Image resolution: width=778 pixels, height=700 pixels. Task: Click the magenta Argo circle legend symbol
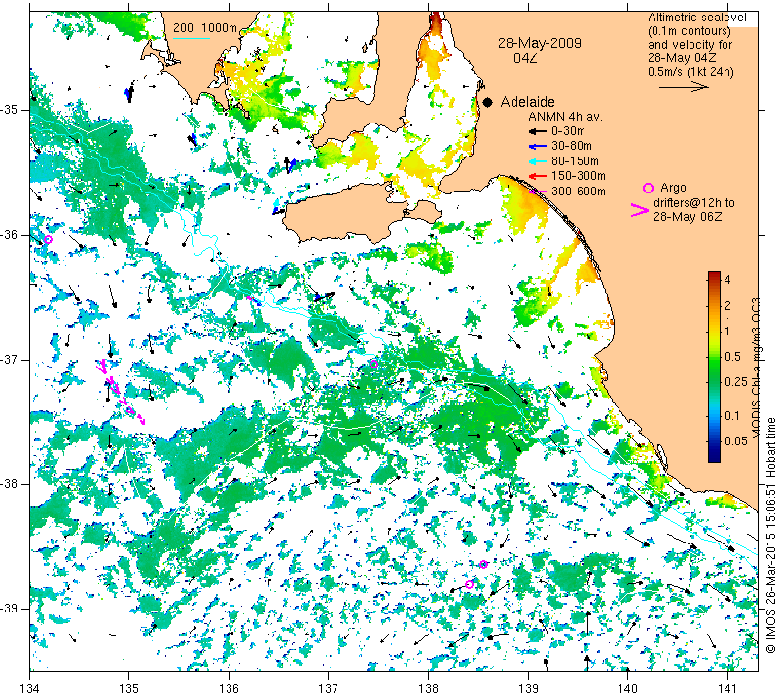pos(648,188)
